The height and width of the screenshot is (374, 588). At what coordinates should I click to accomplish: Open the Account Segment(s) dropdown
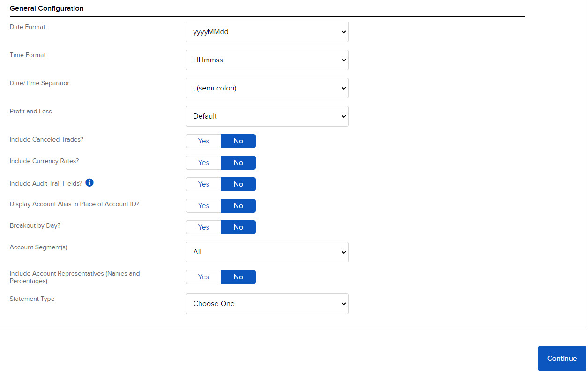(267, 252)
